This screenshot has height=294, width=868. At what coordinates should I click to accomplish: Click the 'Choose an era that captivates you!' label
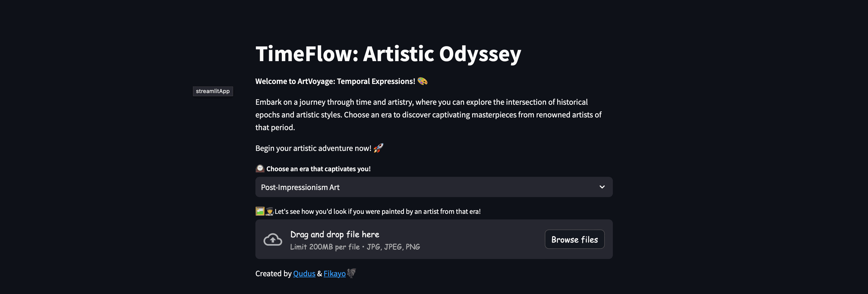click(x=318, y=169)
